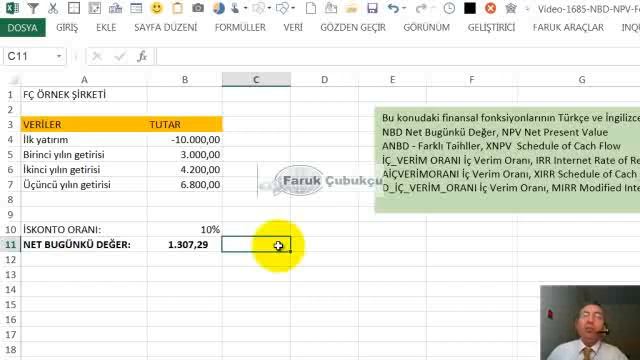Click the insert function fx icon
640x360 pixels.
[142, 56]
